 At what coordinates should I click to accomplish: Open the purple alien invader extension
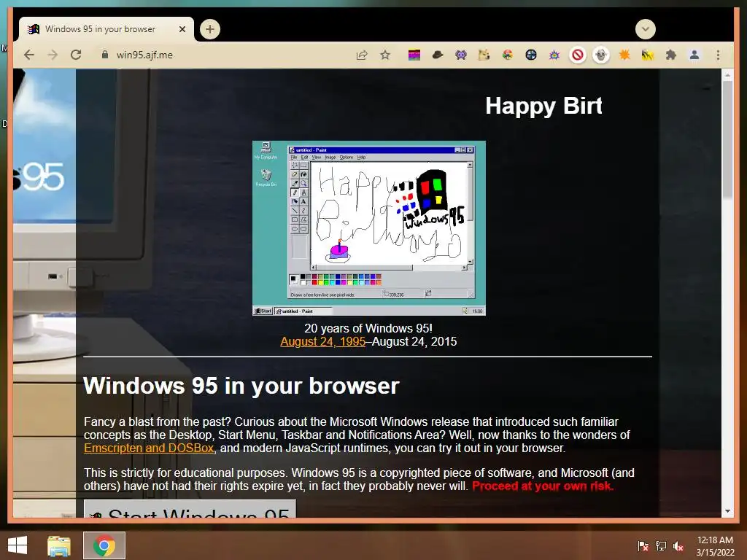click(x=461, y=55)
